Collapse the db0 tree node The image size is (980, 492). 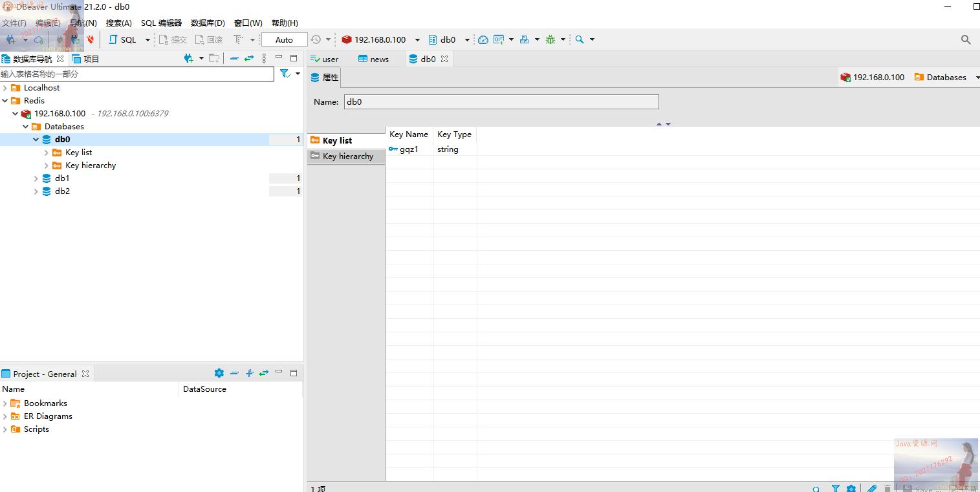tap(36, 140)
